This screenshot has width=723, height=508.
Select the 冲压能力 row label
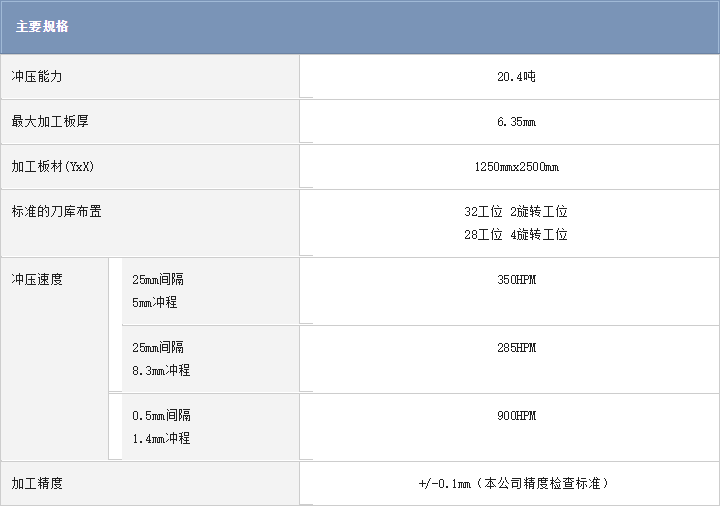[37, 77]
